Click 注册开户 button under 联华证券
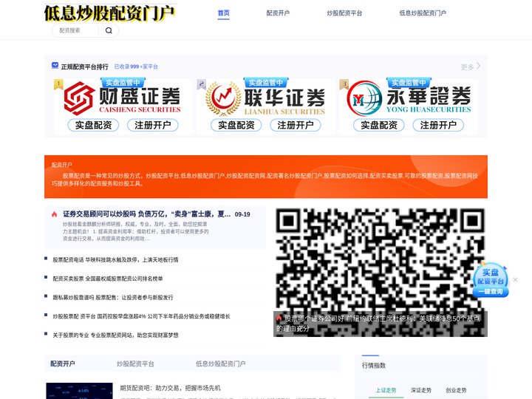The height and width of the screenshot is (399, 532). pyautogui.click(x=296, y=125)
